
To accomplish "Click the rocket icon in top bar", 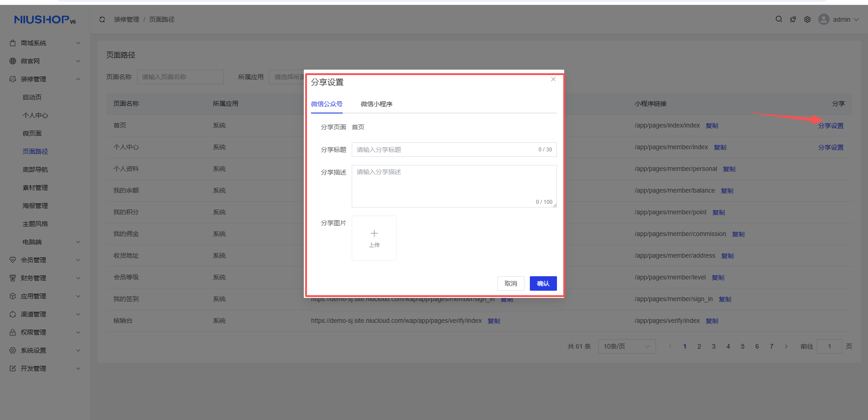I will point(793,19).
